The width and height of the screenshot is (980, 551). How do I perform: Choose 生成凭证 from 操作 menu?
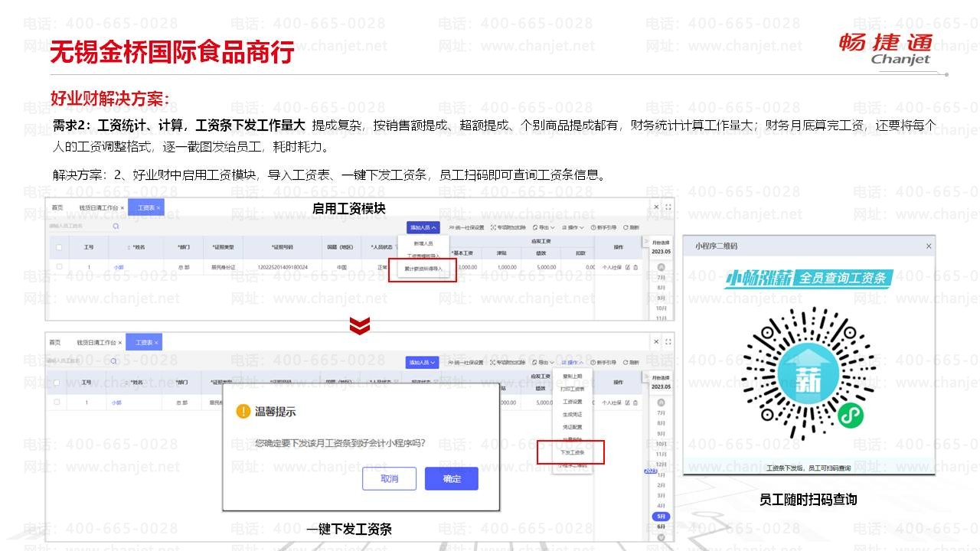[x=573, y=414]
